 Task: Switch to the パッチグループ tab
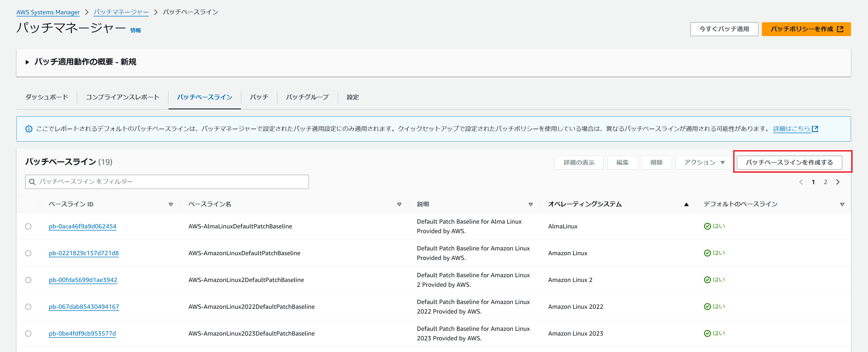[307, 97]
